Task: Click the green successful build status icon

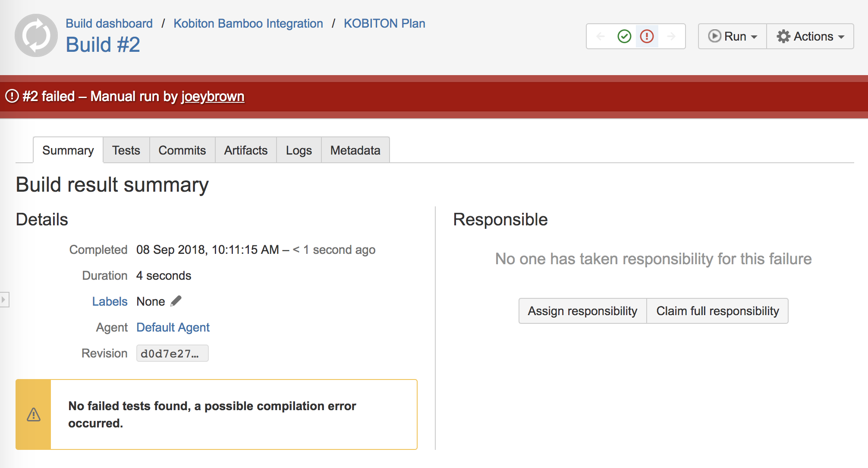Action: pos(624,36)
